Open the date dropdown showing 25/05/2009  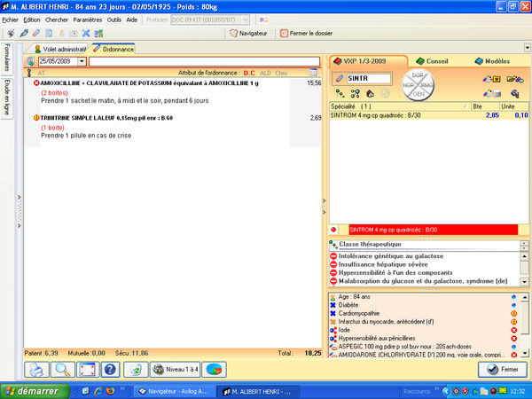coord(82,61)
